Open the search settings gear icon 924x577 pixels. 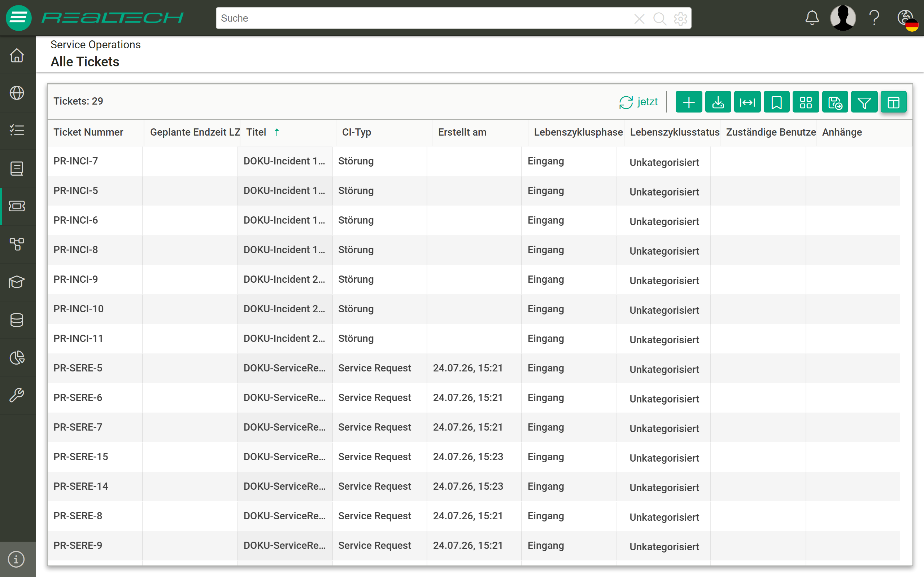(680, 18)
